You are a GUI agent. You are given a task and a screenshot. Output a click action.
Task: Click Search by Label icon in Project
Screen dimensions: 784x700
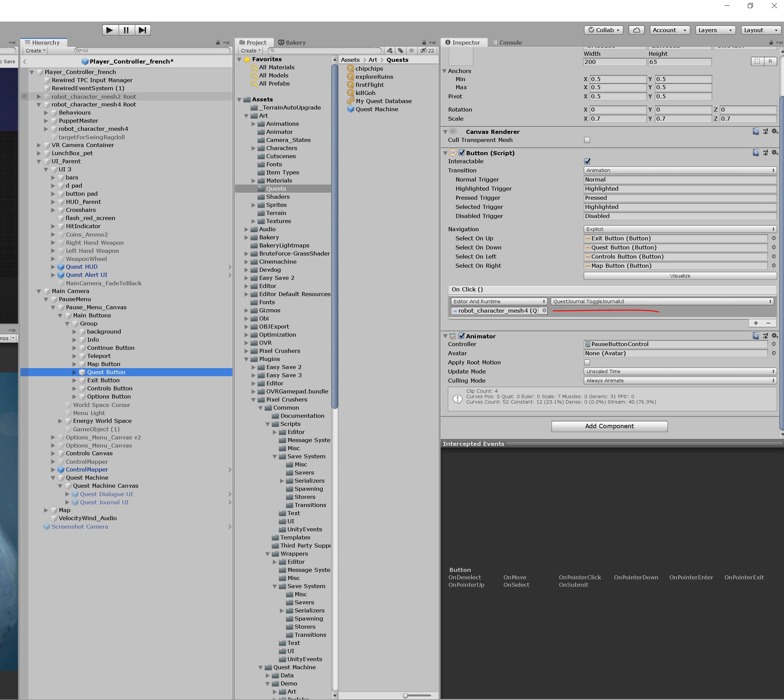click(401, 50)
